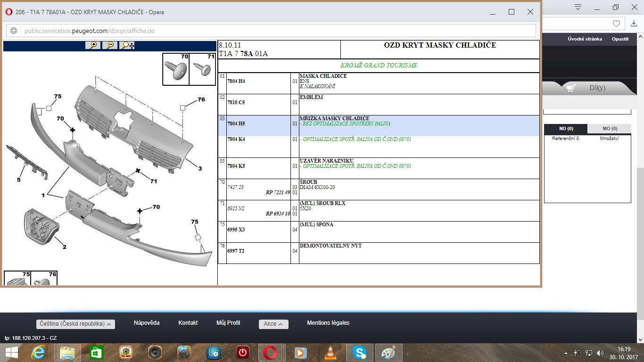Click the (MUL) SPONA description
This screenshot has height=362, width=644.
pos(316,224)
